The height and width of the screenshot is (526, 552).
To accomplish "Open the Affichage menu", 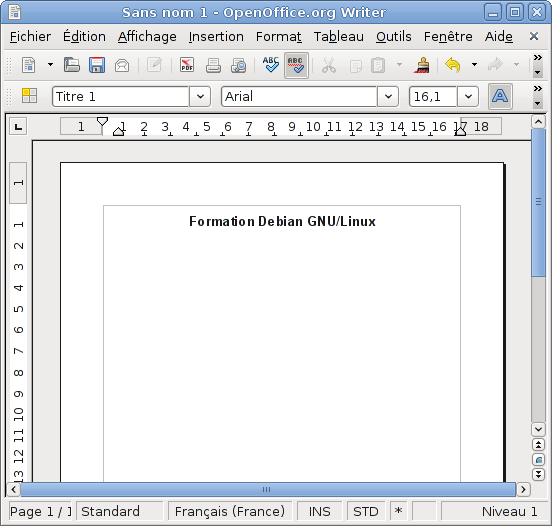I will click(x=147, y=37).
